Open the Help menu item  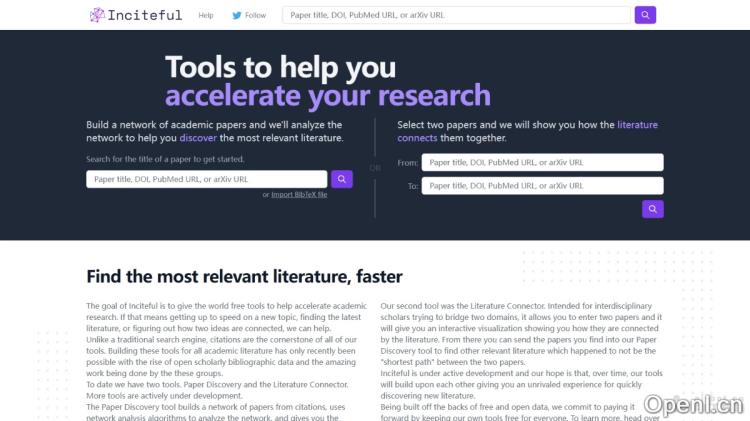tap(206, 15)
